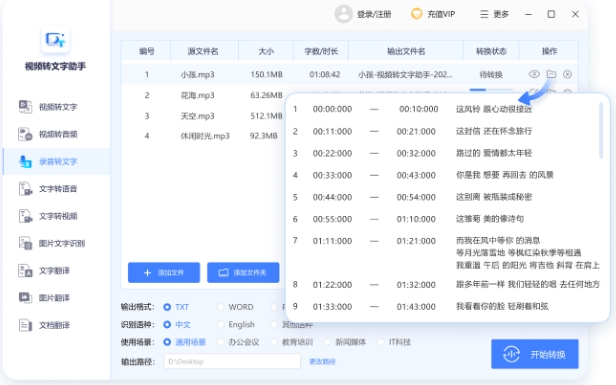Click the 01:08:42 duration cell
Image resolution: width=616 pixels, height=385 pixels.
coord(324,74)
